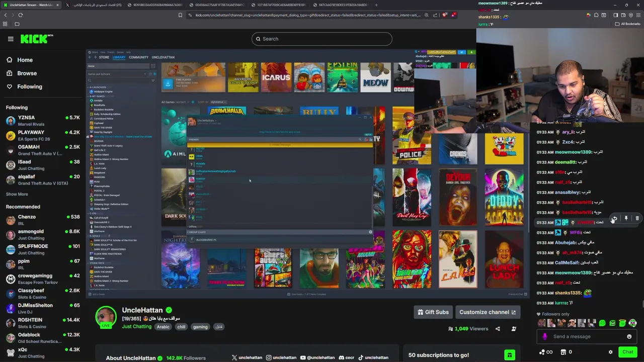This screenshot has width=644, height=362.
Task: Open OSAMAH channel from Following list
Action: pyautogui.click(x=43, y=150)
